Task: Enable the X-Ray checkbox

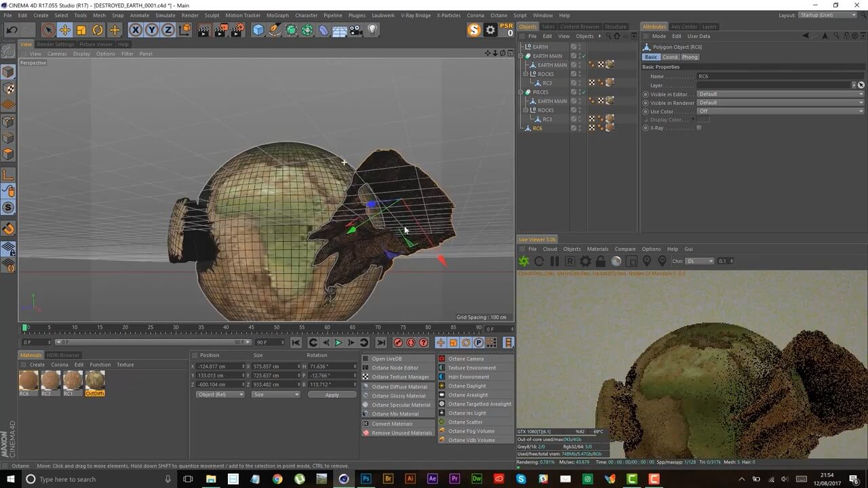Action: click(699, 128)
